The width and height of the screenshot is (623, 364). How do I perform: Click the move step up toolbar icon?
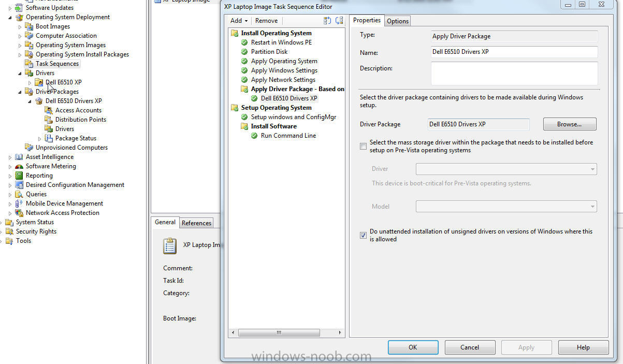(x=327, y=21)
